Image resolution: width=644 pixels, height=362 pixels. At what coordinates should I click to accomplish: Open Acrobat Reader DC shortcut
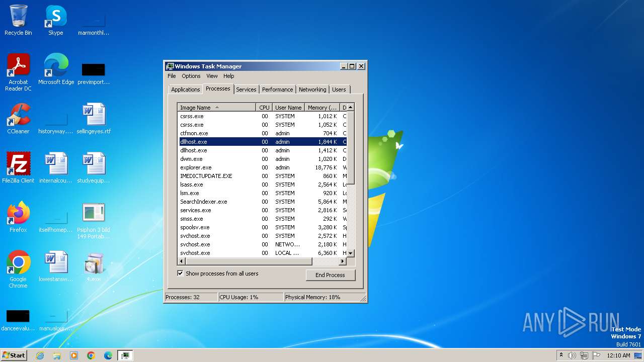pyautogui.click(x=18, y=72)
